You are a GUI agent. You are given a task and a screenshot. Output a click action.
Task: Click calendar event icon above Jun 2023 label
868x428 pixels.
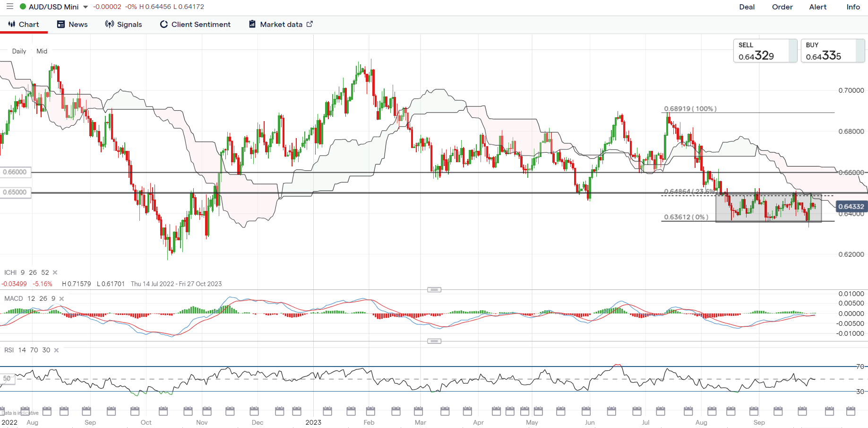(586, 411)
